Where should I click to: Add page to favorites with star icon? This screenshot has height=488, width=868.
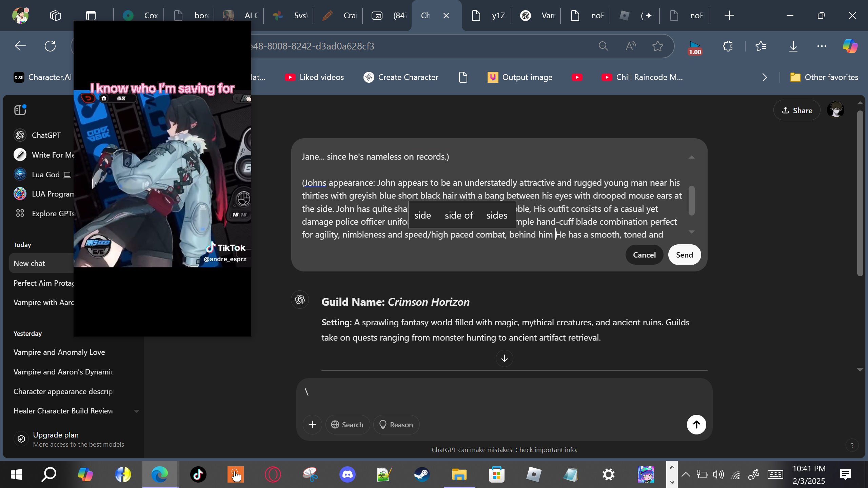658,46
